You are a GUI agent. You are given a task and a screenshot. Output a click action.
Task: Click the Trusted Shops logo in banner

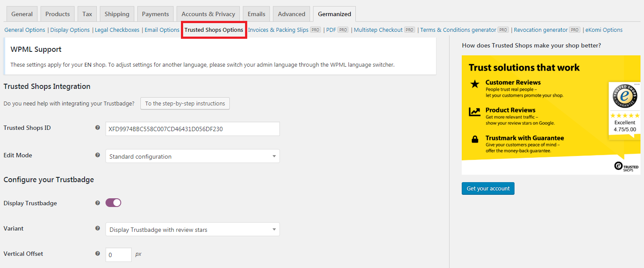pos(626,166)
